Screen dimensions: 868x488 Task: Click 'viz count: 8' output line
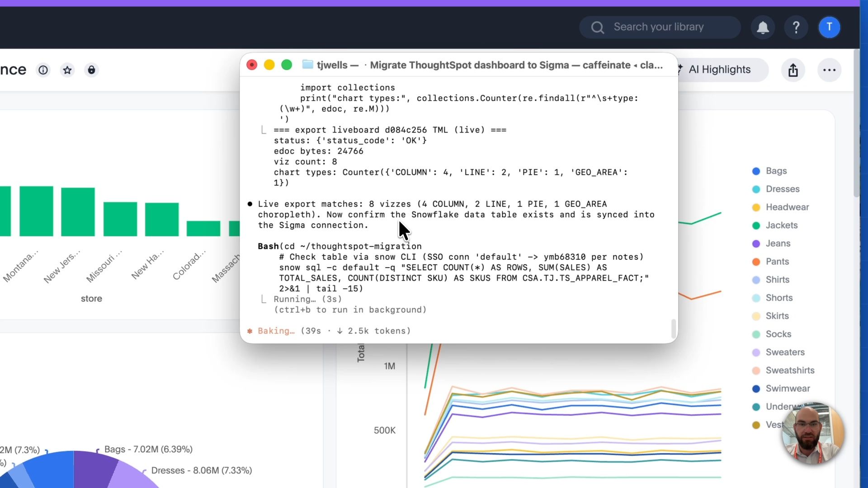tap(305, 162)
